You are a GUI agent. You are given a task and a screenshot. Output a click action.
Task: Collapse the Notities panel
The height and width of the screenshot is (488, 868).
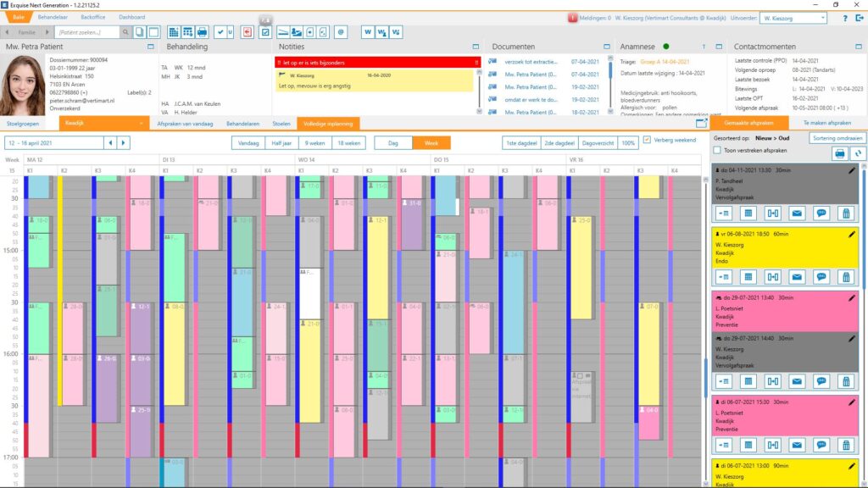tap(476, 47)
